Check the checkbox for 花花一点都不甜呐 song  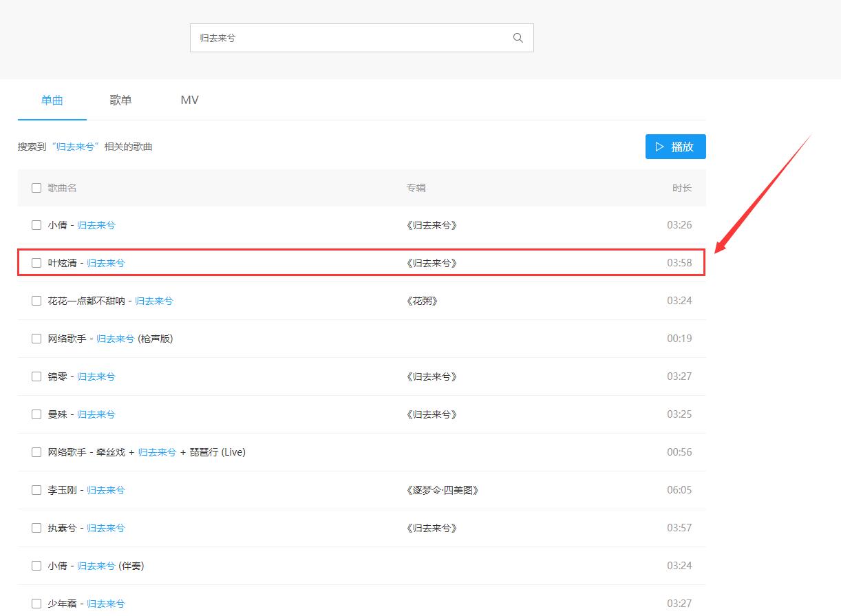[x=36, y=300]
